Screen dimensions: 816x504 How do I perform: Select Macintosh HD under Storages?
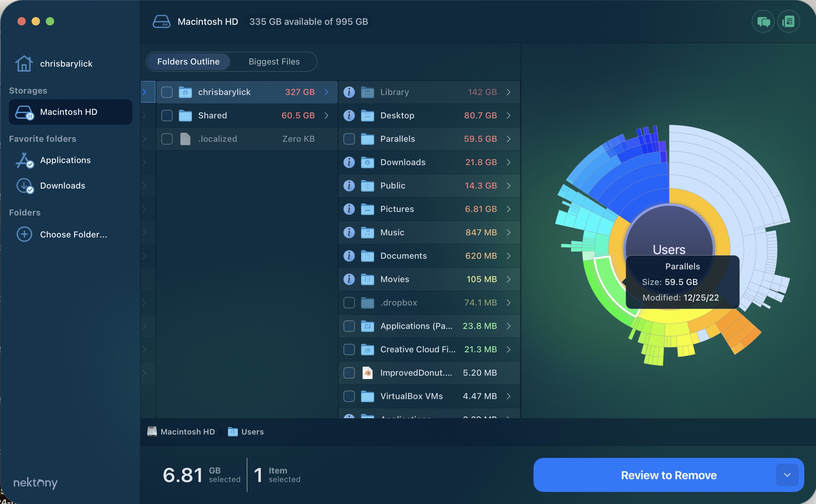coord(69,112)
